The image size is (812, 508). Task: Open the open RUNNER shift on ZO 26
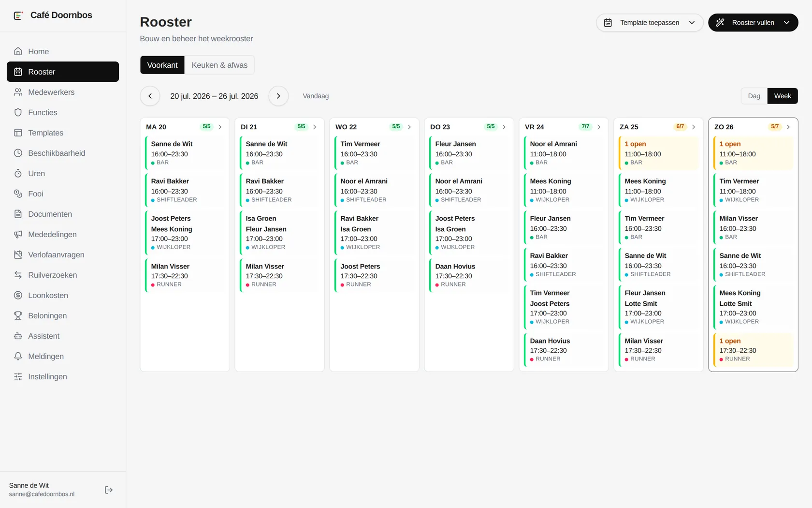pyautogui.click(x=753, y=350)
